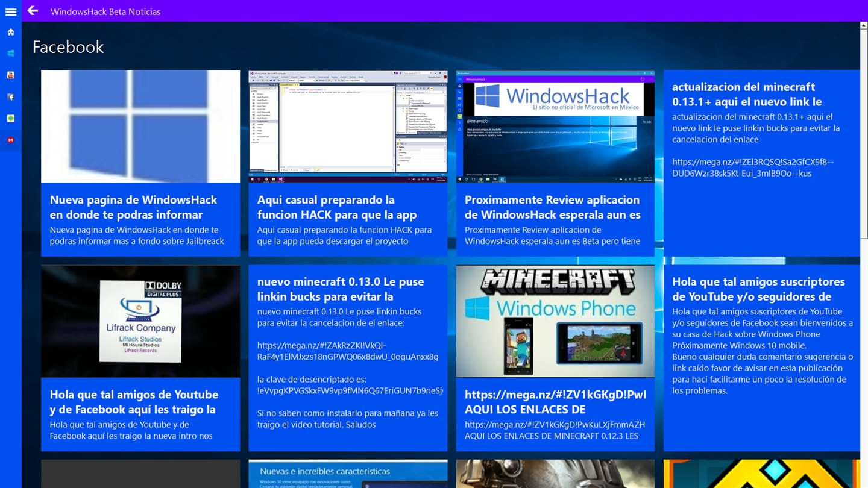Open the 'Nuevas e increíbles características' card
The image size is (868, 488).
[x=348, y=474]
